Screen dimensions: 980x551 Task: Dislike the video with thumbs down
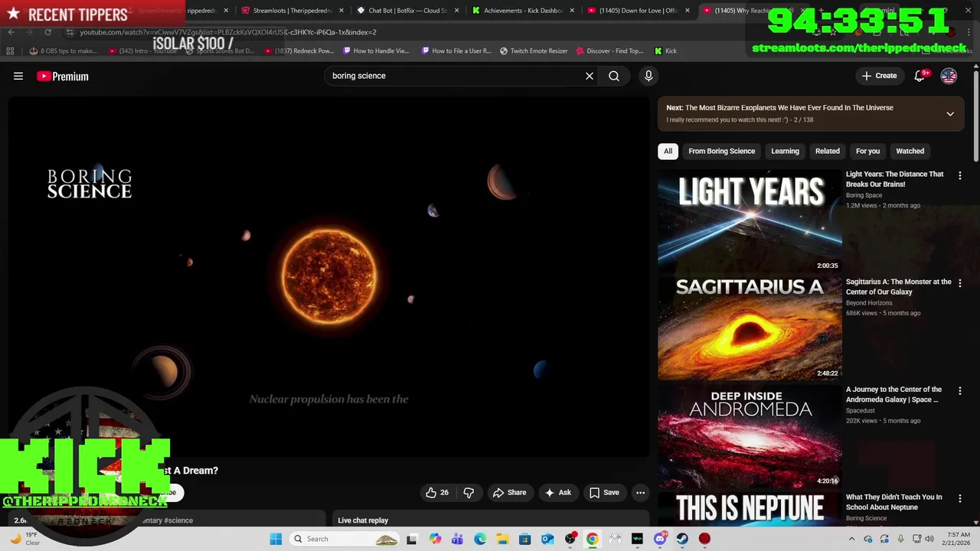click(469, 493)
